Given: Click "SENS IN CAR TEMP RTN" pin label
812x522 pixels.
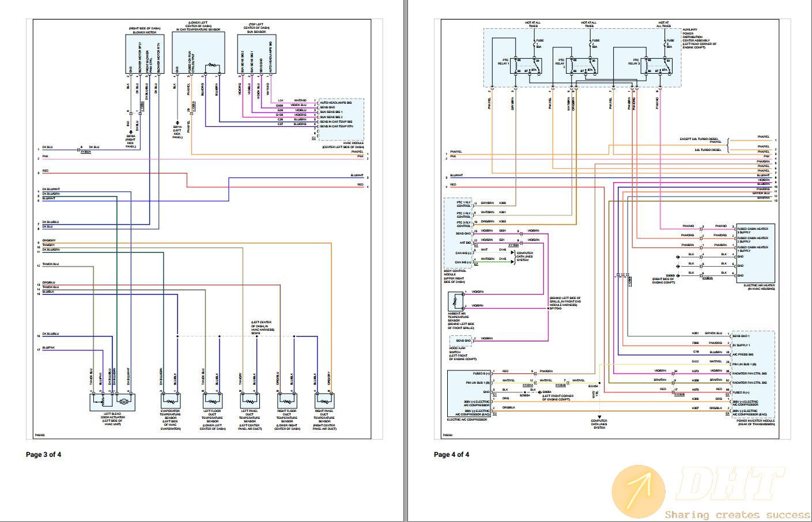Looking at the screenshot, I should (x=336, y=126).
